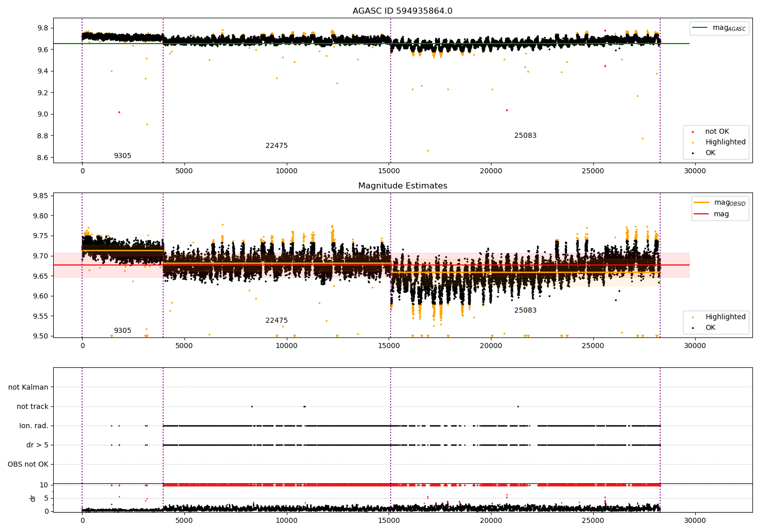
Task: Click the '25083' annotation in top plot
Action: [x=525, y=136]
